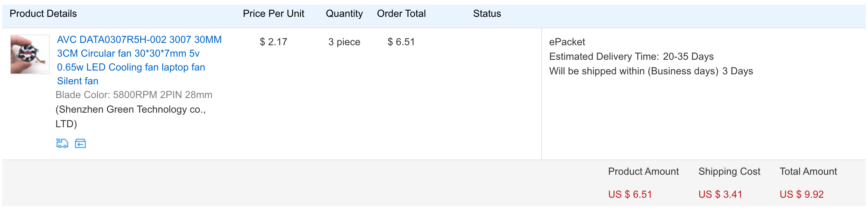Click the return box icon beside the truck

pyautogui.click(x=80, y=143)
